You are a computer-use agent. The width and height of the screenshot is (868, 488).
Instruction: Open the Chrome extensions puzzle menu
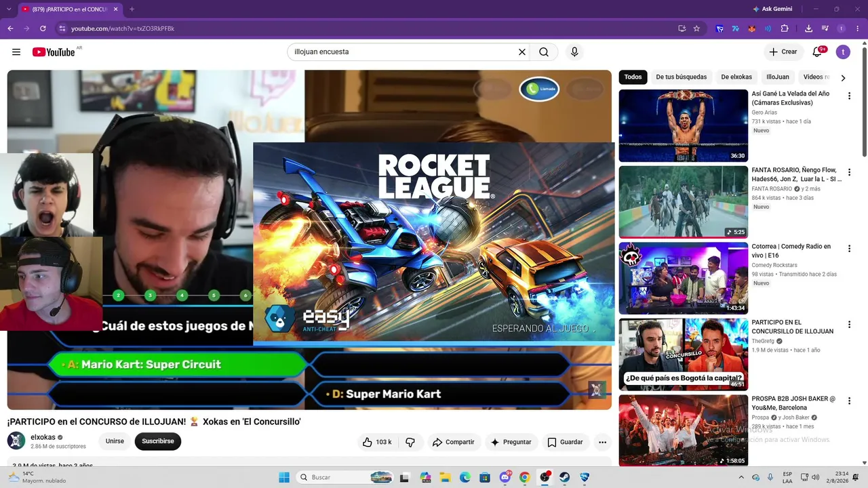click(785, 28)
